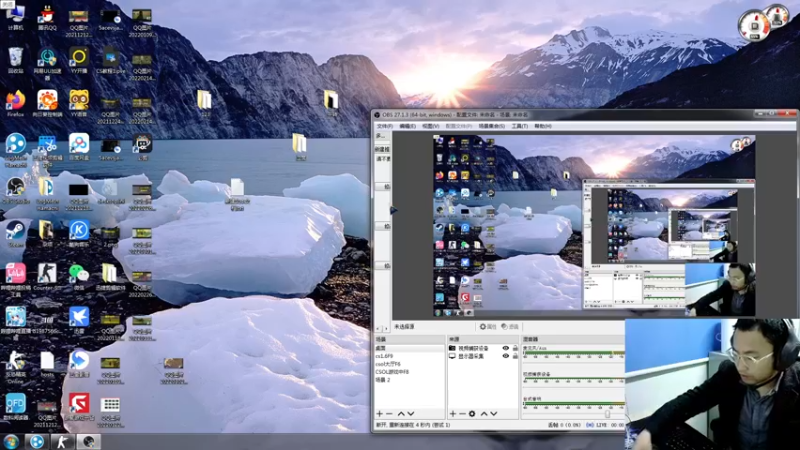Click the gauge widget at top-right corner
This screenshot has width=800, height=450.
762,22
